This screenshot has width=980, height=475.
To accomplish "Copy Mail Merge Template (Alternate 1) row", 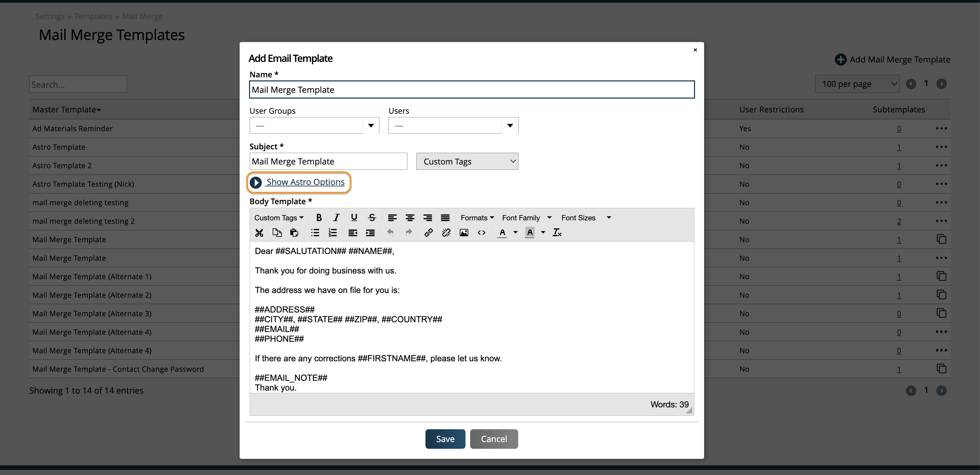I will tap(941, 276).
